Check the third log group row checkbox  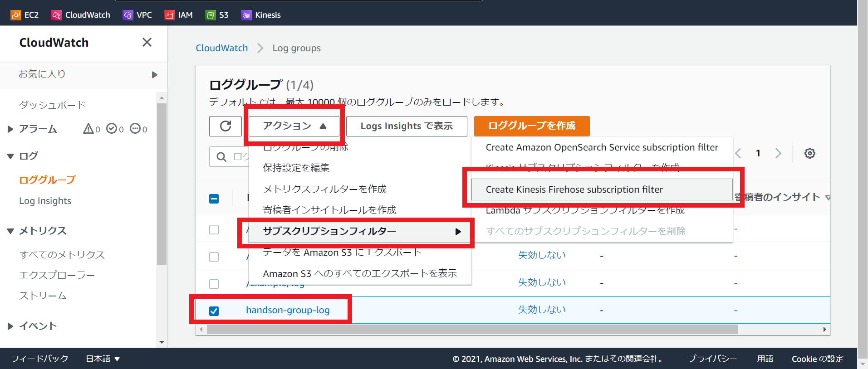click(x=214, y=284)
